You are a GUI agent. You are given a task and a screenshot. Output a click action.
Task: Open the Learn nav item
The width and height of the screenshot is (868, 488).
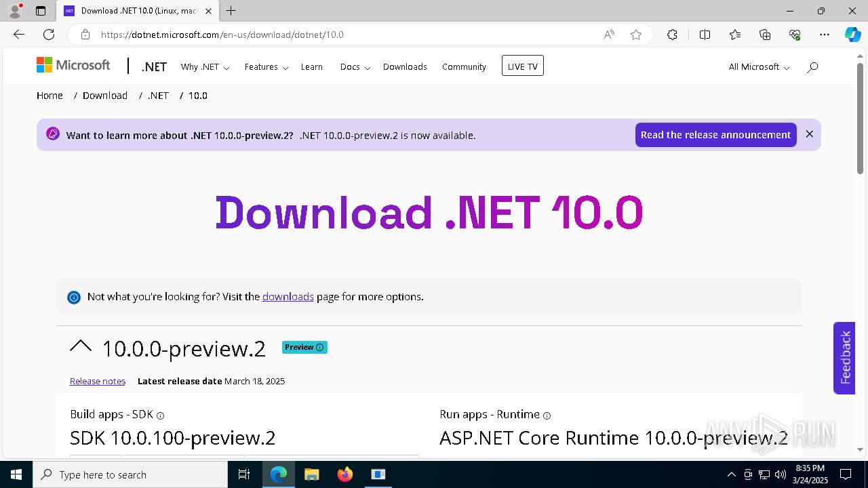312,66
